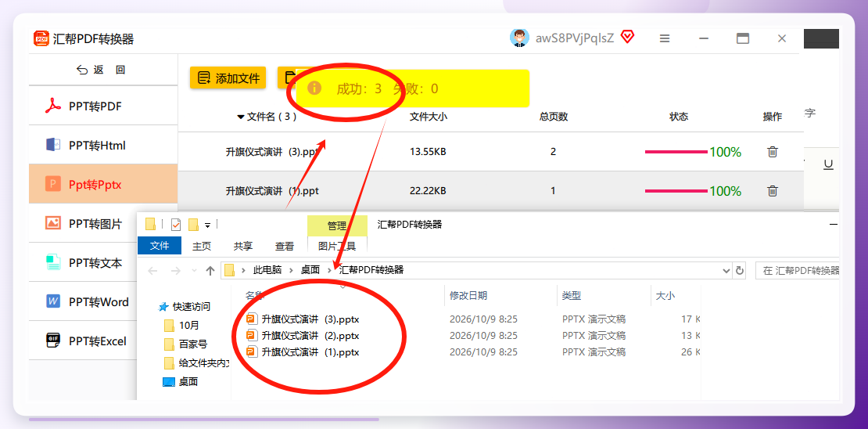Expand the address bar history dropdown

tap(726, 271)
